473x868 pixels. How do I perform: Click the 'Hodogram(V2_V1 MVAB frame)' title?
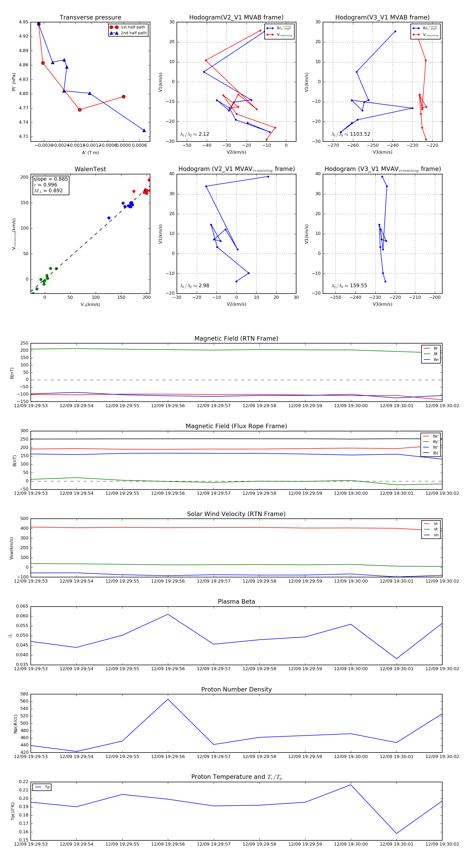coord(236,18)
